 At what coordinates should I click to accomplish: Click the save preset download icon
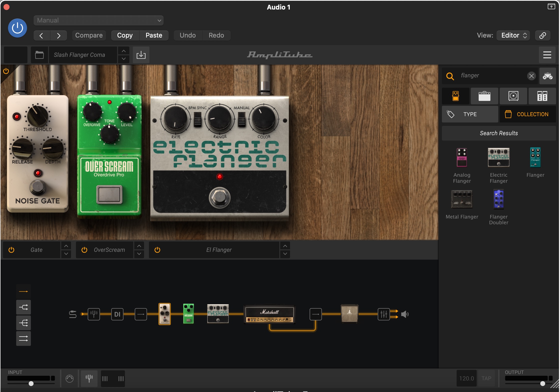pos(141,55)
